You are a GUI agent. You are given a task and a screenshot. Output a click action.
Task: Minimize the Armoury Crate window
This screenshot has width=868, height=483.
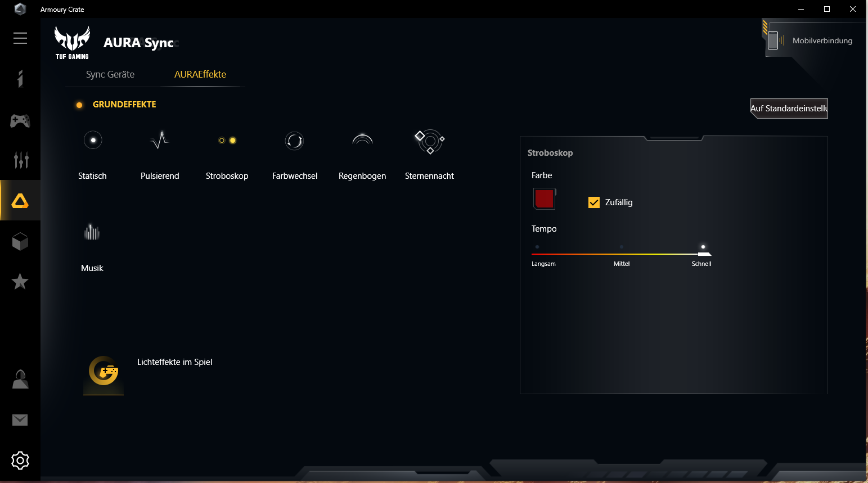[x=801, y=9]
